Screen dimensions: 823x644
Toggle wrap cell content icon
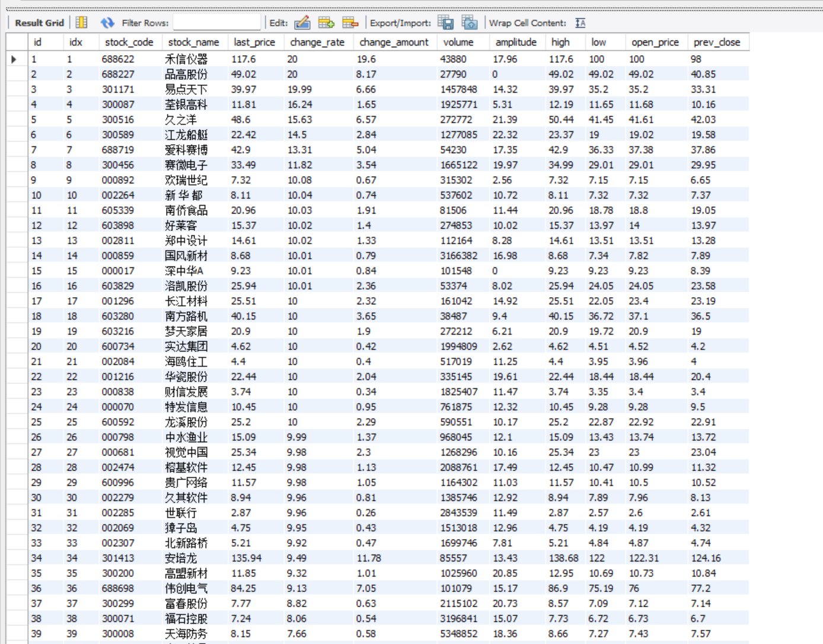[x=580, y=23]
